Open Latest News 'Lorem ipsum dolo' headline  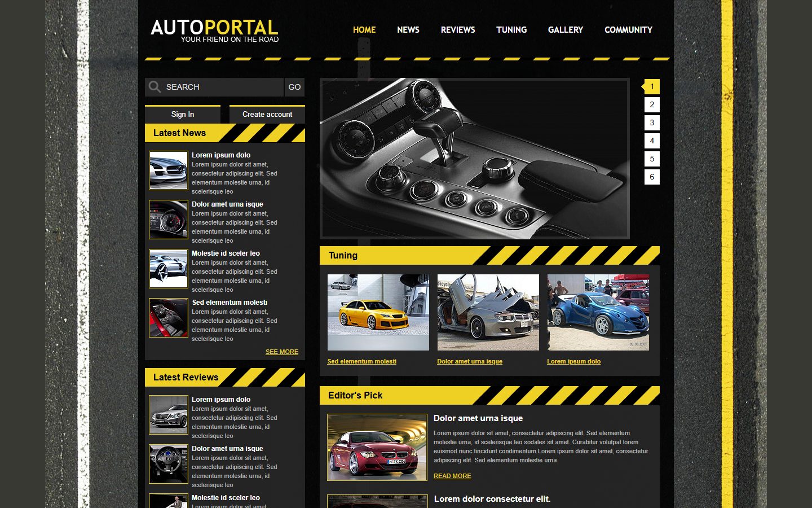221,155
